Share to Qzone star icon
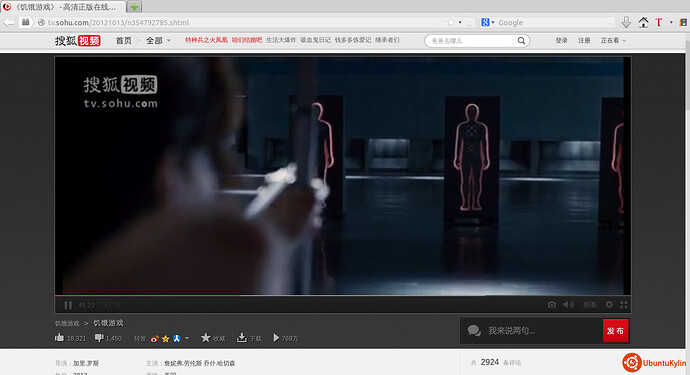690x375 pixels. point(165,338)
